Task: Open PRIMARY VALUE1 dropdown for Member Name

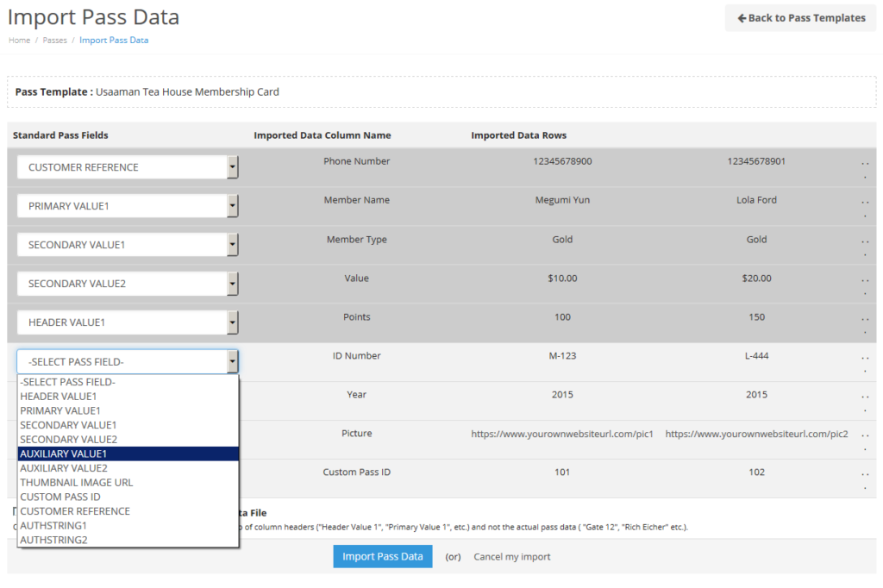Action: pyautogui.click(x=128, y=206)
